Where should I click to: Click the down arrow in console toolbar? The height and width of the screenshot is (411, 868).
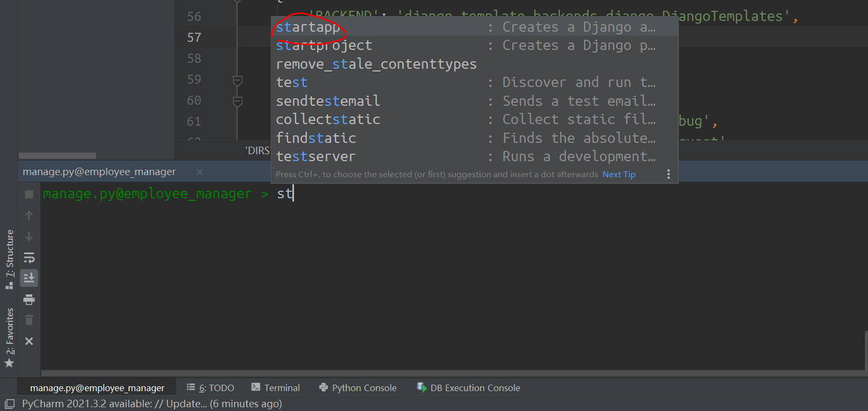(x=29, y=236)
